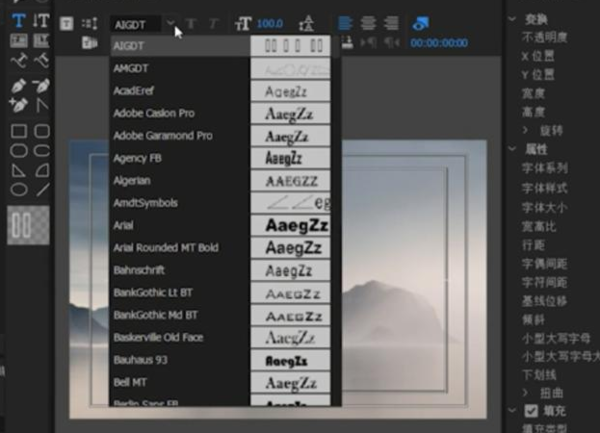Collapse the 属性 section
600x433 pixels.
[x=512, y=149]
